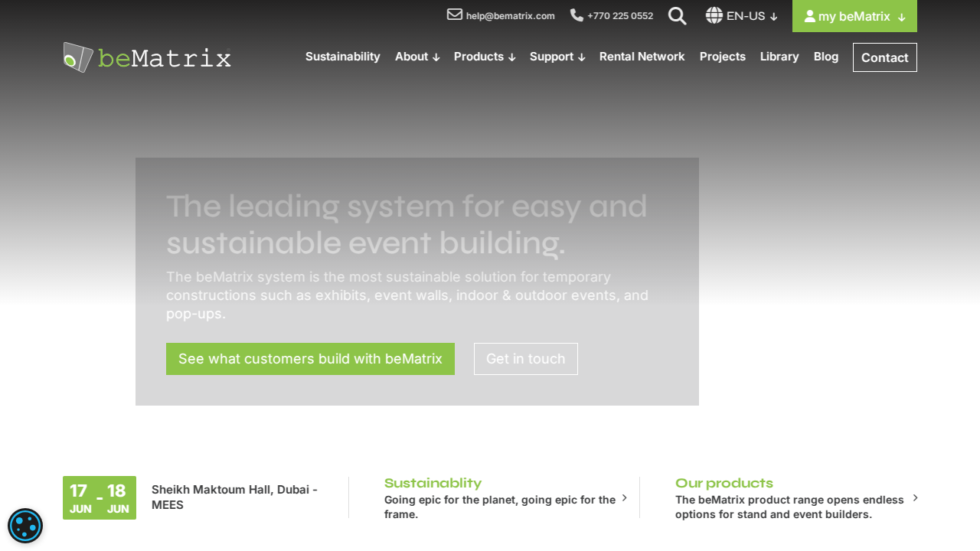Expand the Support menu
Screen dimensions: 980x551
pyautogui.click(x=557, y=57)
